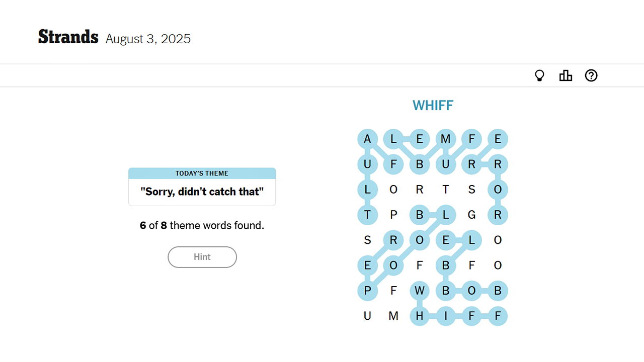Click the final F ending the HIFF chain
This screenshot has height=362, width=644.
click(498, 316)
